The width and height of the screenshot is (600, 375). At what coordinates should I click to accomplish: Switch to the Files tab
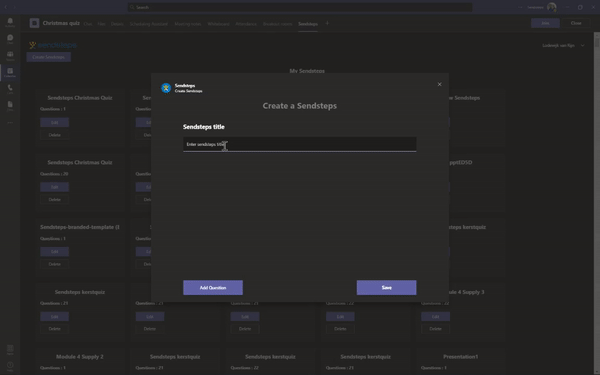tap(101, 24)
